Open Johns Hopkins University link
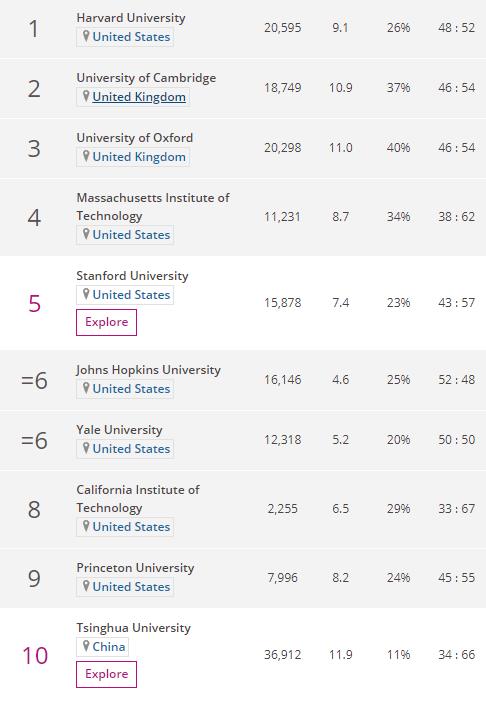 (x=148, y=370)
